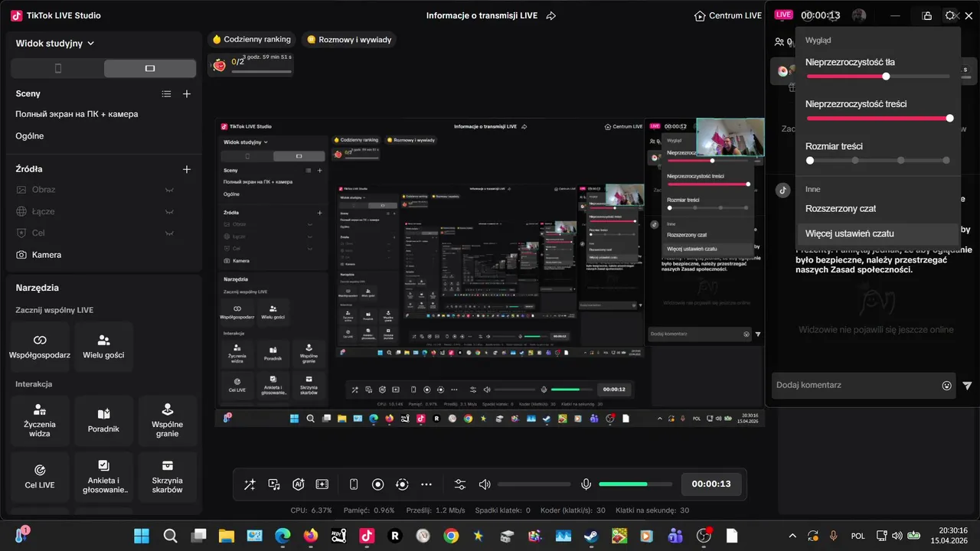Adjust the Nieprzezroczystość tła slider
The image size is (980, 551).
[x=878, y=77]
